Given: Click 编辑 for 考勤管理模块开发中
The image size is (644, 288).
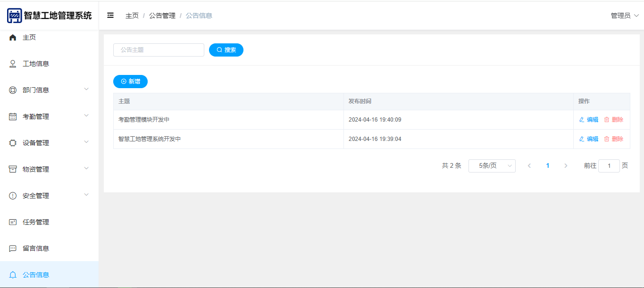Looking at the screenshot, I should tap(589, 120).
